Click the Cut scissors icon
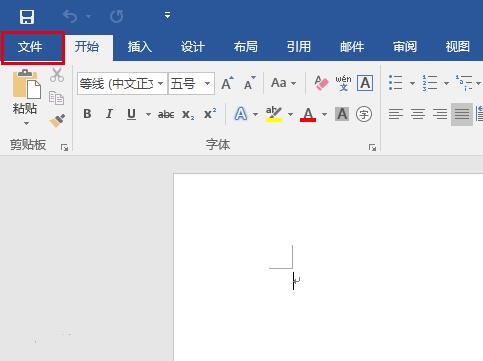Screen dimensions: 483x361 [x=57, y=75]
